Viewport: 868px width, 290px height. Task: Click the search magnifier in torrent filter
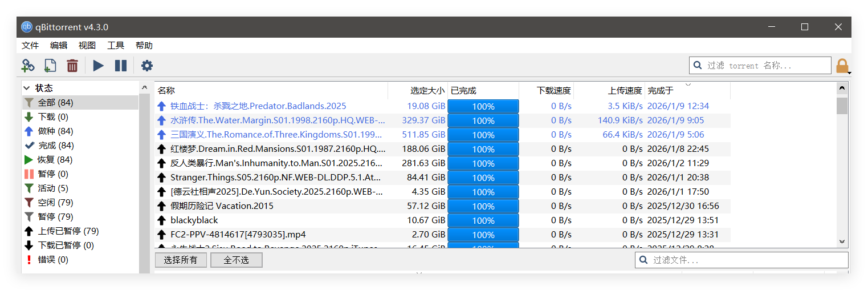[x=698, y=66]
